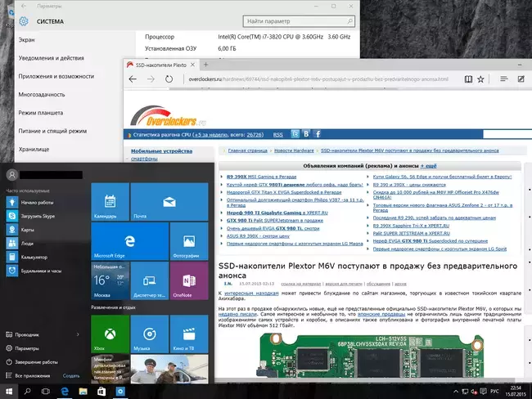The width and height of the screenshot is (532, 399).
Task: Click the Twitter icon on Overclockers bar
Action: [295, 134]
